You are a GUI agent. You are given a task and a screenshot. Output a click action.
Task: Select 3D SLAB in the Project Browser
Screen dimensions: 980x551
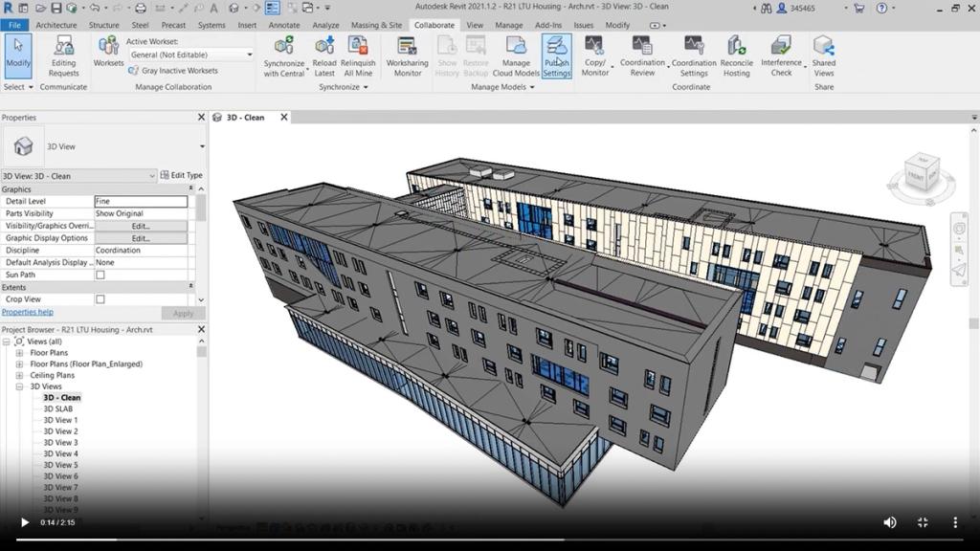point(58,408)
